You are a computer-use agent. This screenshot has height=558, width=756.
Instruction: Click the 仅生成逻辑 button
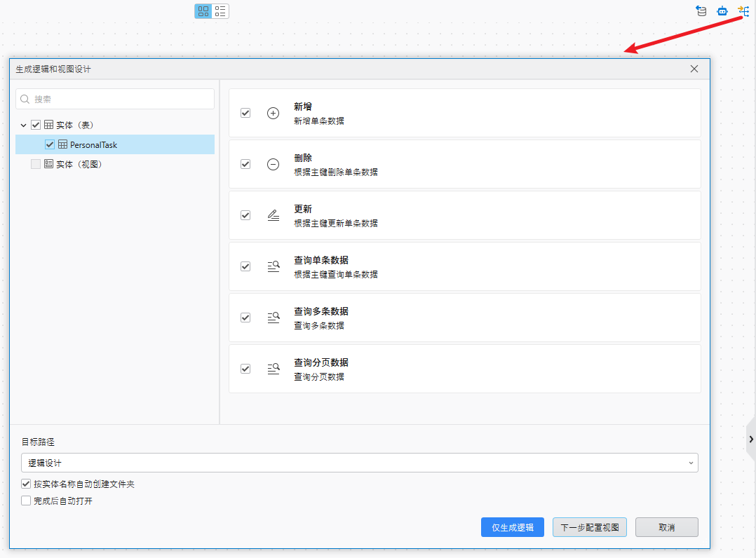click(512, 527)
